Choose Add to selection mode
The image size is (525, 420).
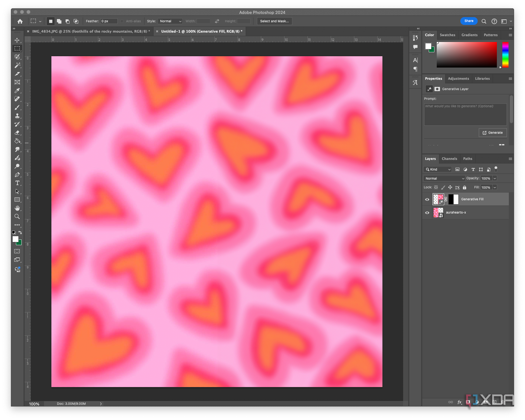coord(59,21)
